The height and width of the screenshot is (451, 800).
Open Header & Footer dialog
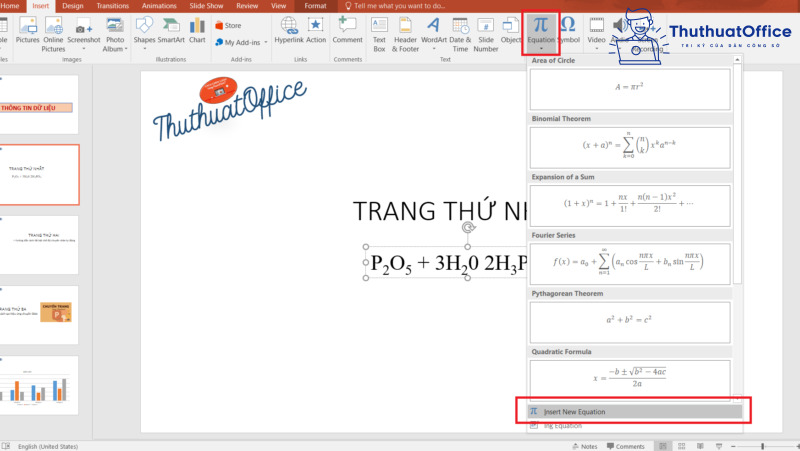[x=405, y=34]
